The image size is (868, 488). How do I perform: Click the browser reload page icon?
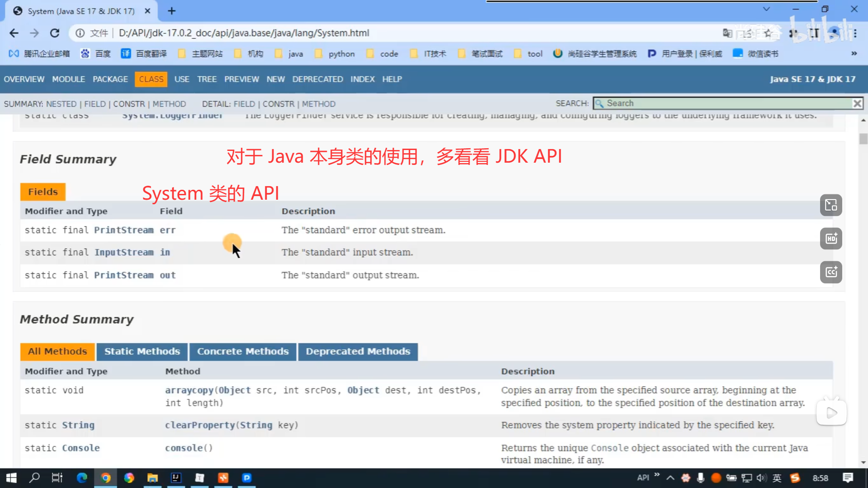[55, 33]
